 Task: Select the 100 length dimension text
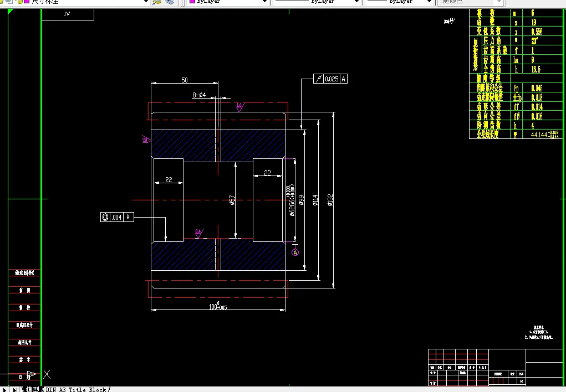pyautogui.click(x=218, y=306)
